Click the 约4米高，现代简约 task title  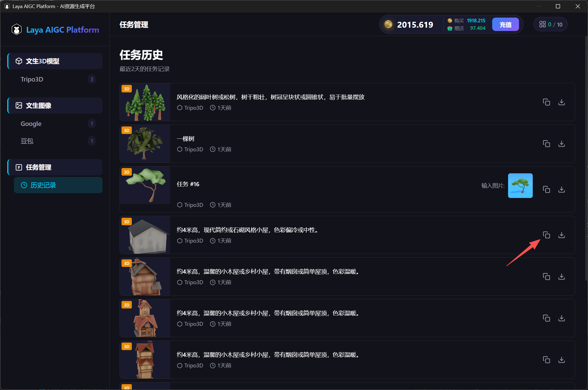[x=248, y=230]
